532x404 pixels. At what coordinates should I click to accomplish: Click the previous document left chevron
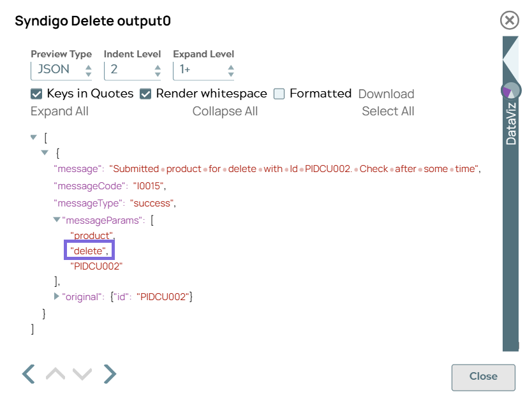click(x=28, y=373)
